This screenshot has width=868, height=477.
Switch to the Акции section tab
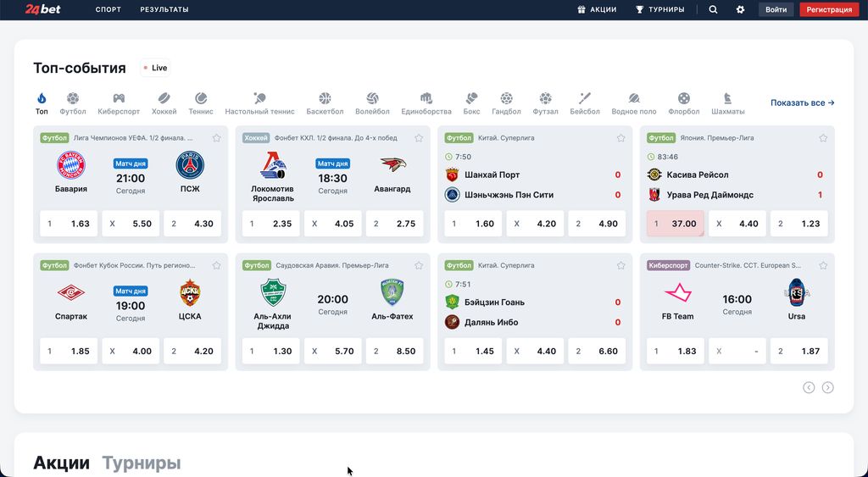(x=61, y=463)
